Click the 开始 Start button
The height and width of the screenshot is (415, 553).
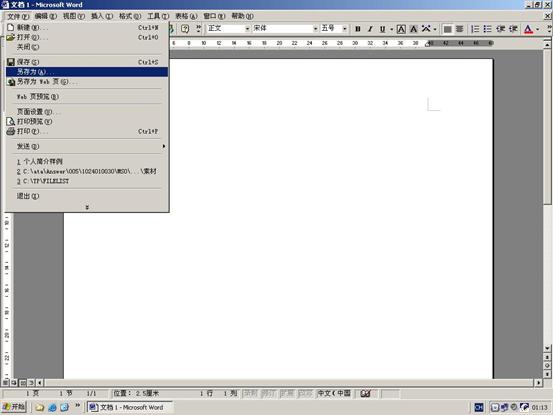tap(14, 407)
